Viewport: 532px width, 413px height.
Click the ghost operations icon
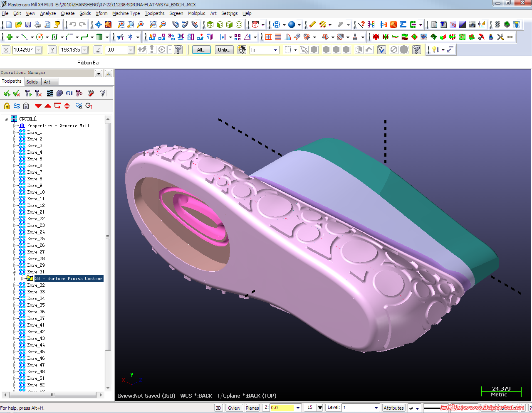click(26, 106)
